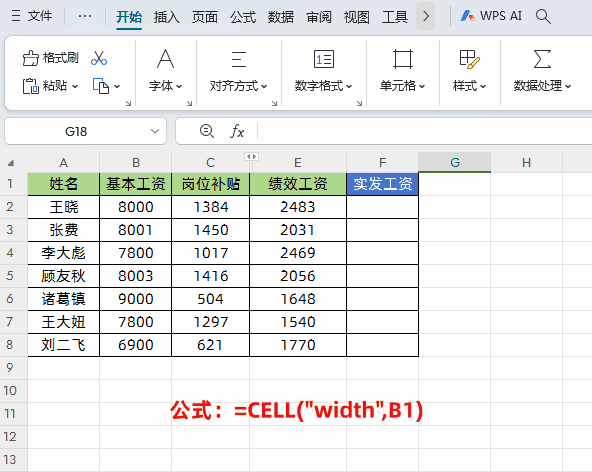This screenshot has width=592, height=472.
Task: Click the select-all corner triangle
Action: coord(11,163)
